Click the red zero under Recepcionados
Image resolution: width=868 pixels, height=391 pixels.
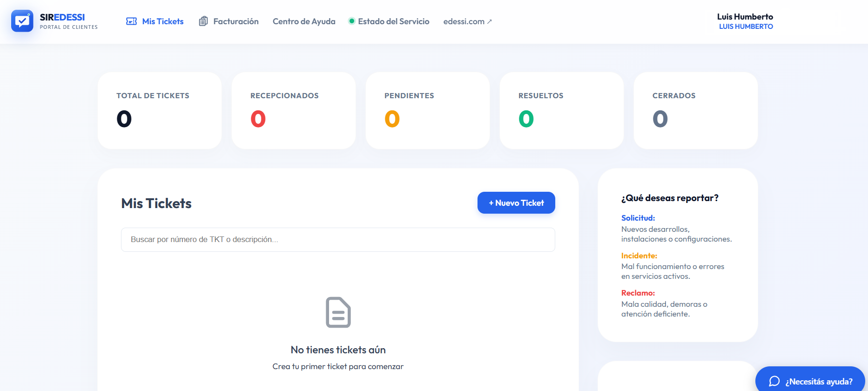[258, 119]
